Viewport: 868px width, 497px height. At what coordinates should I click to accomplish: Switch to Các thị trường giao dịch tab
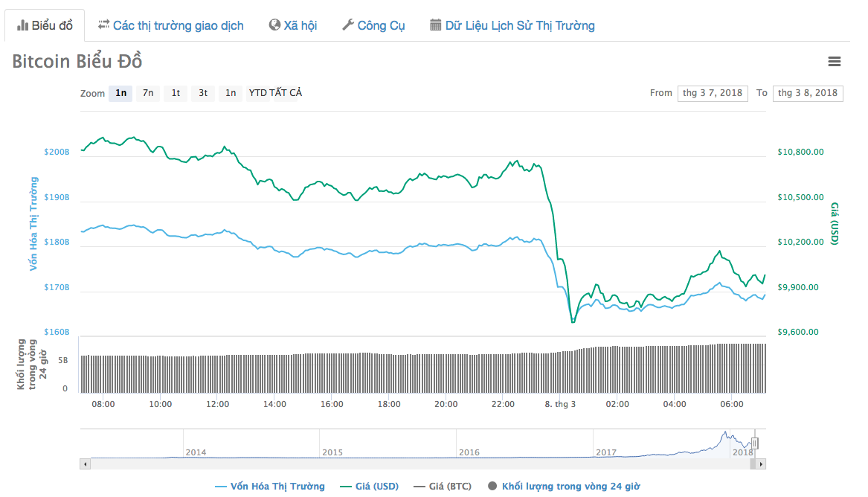(x=170, y=25)
